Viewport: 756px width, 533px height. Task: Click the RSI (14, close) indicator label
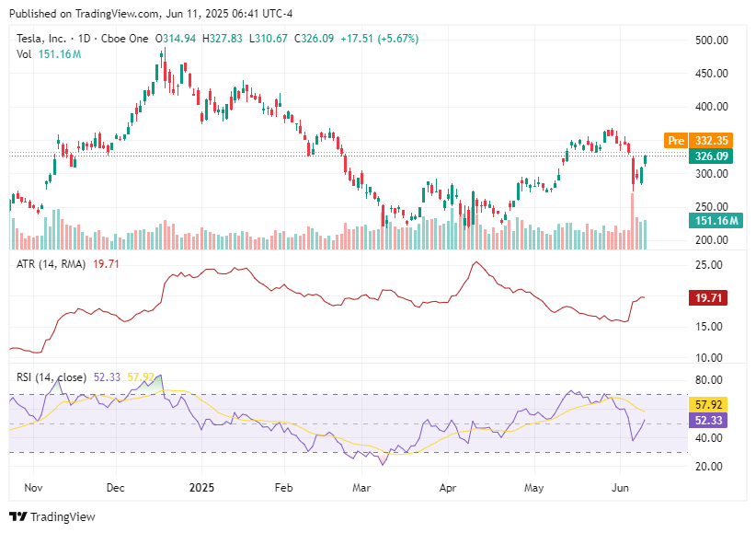tap(52, 377)
